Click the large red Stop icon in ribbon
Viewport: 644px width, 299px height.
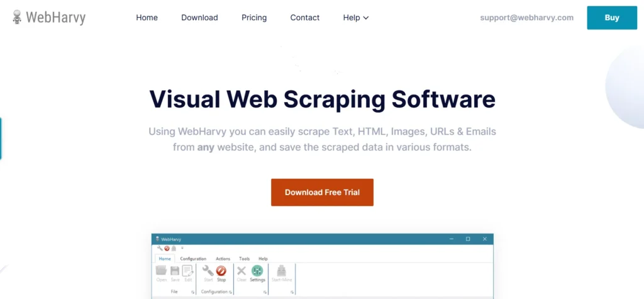click(x=221, y=271)
